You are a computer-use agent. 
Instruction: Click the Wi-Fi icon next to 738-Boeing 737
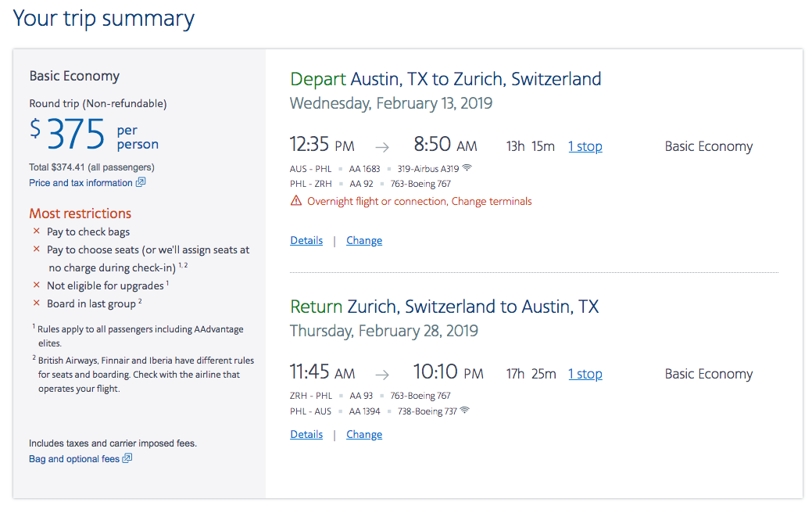(465, 410)
